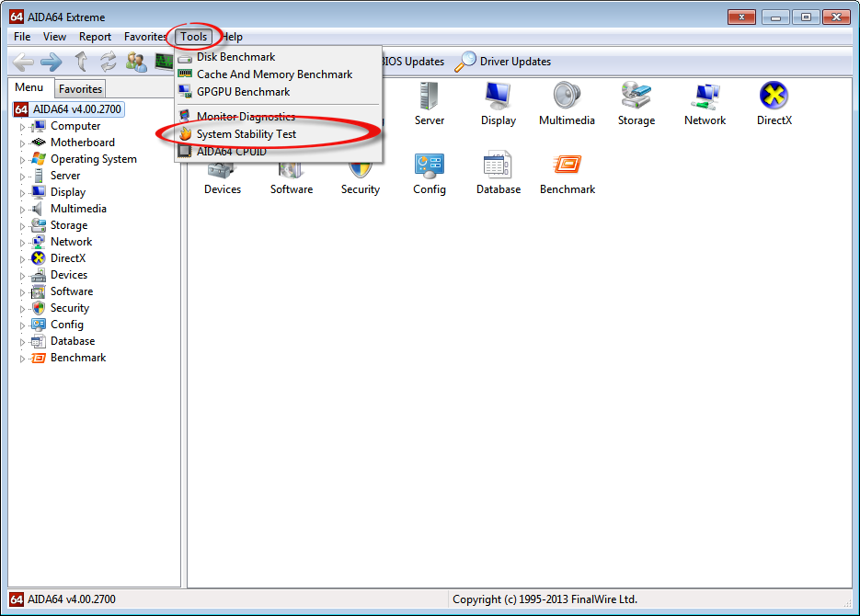860x616 pixels.
Task: Open the Report menu
Action: click(x=95, y=37)
